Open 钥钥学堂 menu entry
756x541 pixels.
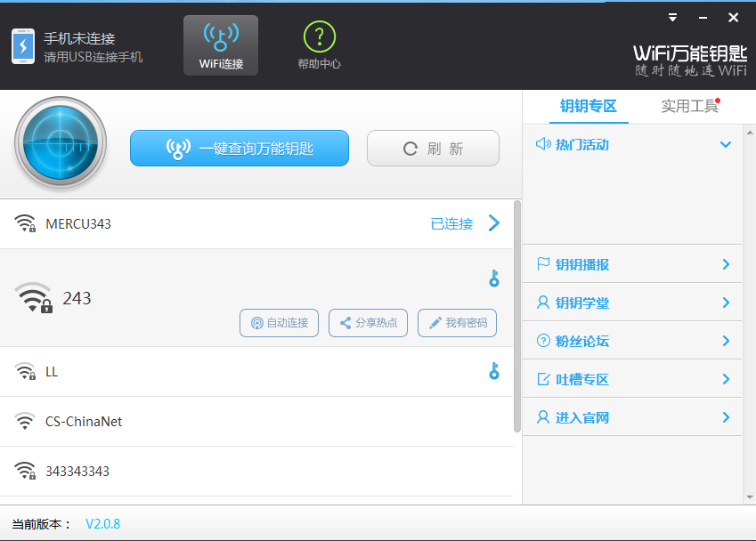point(632,303)
